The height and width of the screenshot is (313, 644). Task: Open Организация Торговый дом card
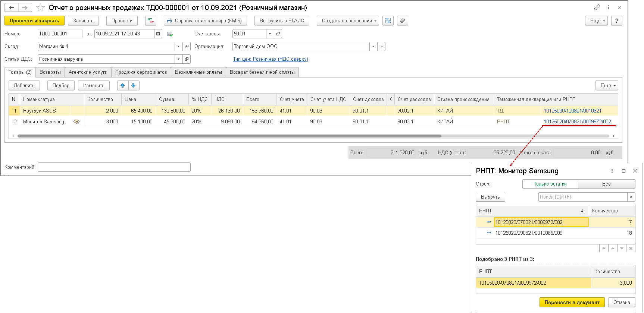[381, 47]
